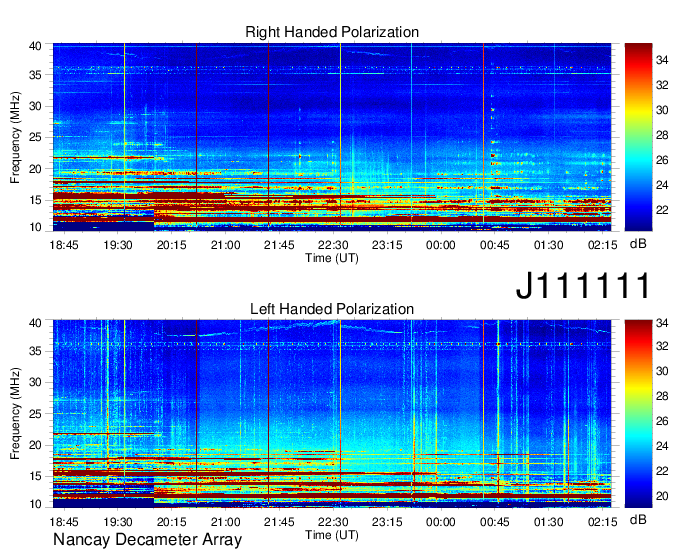Click 40 MHz tick on Right Handed frequency axis
Screen dimensions: 680x552
click(x=35, y=46)
